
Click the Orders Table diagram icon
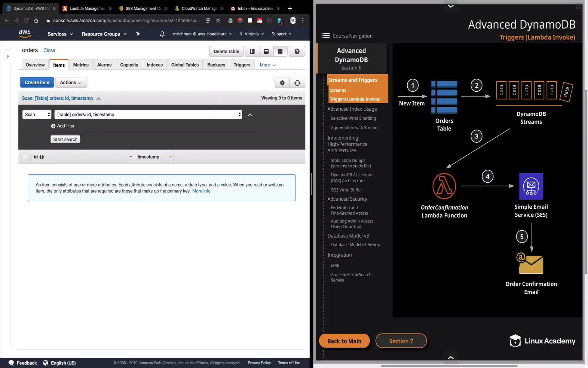444,97
